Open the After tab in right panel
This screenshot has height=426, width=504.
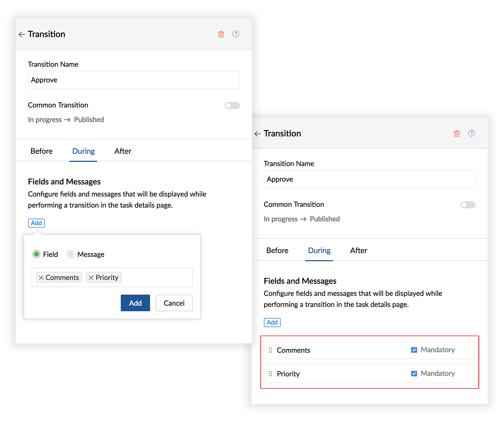coord(358,251)
